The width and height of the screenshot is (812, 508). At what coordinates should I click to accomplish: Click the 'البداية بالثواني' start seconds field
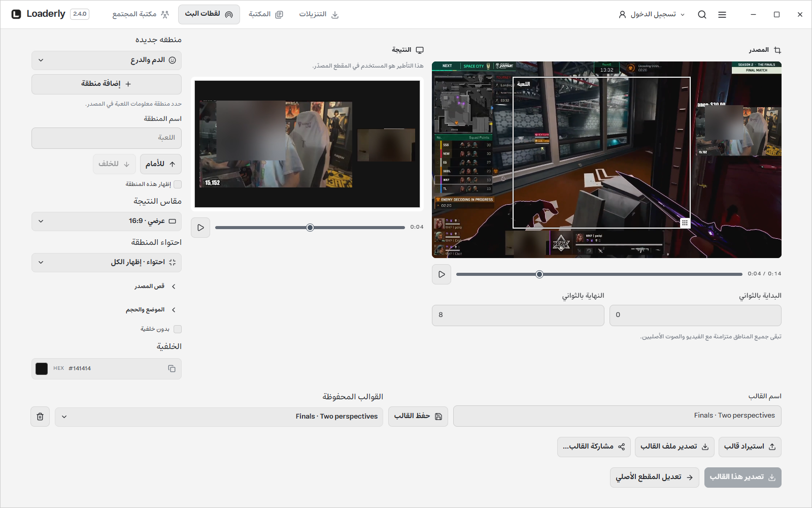click(x=695, y=315)
